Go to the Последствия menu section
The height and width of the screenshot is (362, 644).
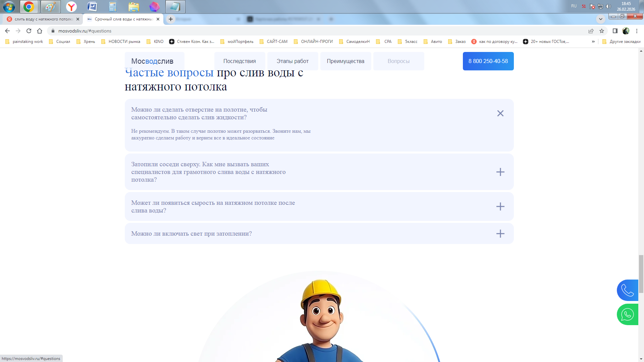point(239,61)
